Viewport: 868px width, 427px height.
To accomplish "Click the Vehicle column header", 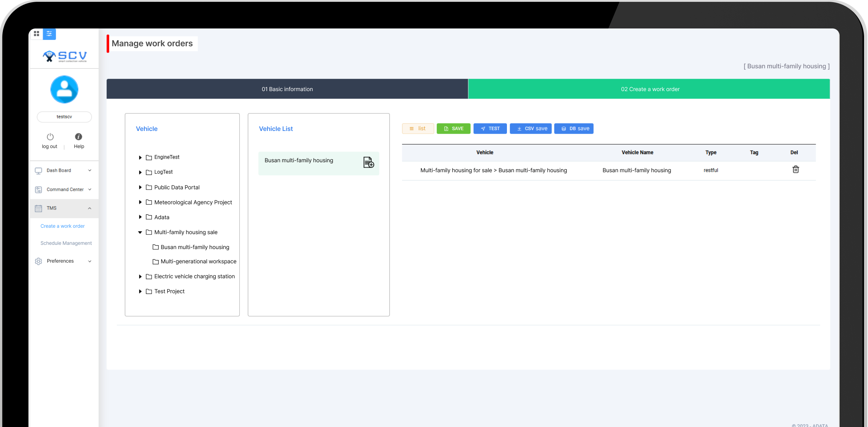I will (x=485, y=152).
